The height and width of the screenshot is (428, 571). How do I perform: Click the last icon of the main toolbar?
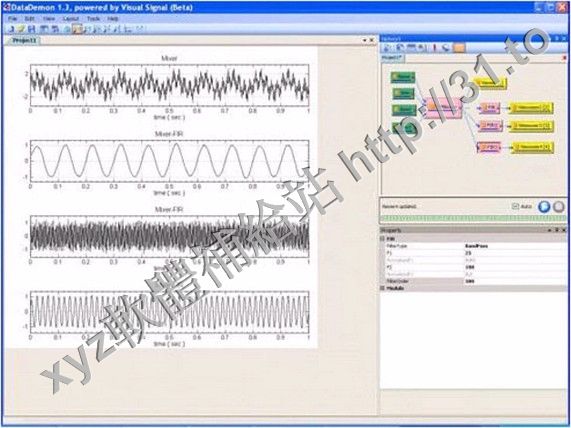(141, 29)
